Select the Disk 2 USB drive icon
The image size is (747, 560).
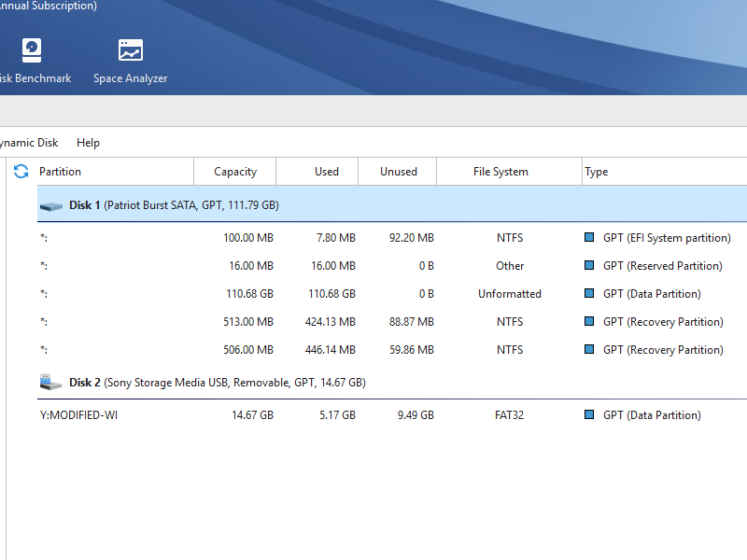point(50,383)
